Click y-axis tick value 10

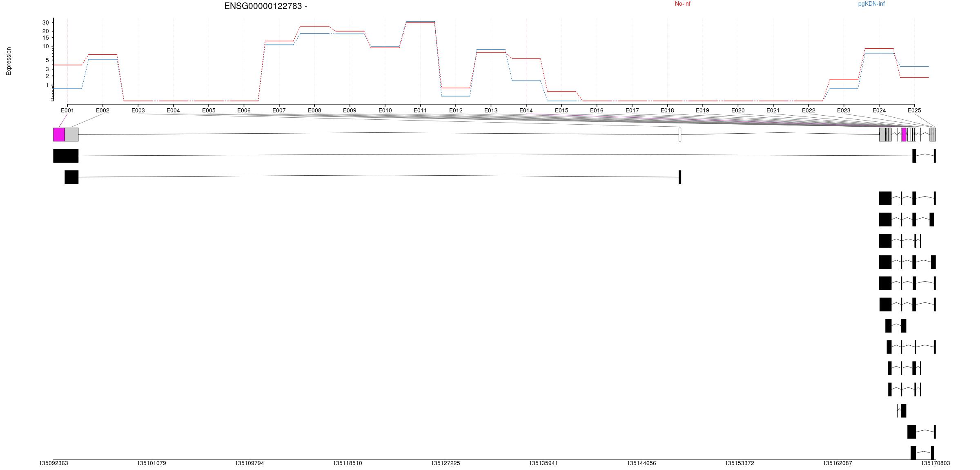coord(46,47)
